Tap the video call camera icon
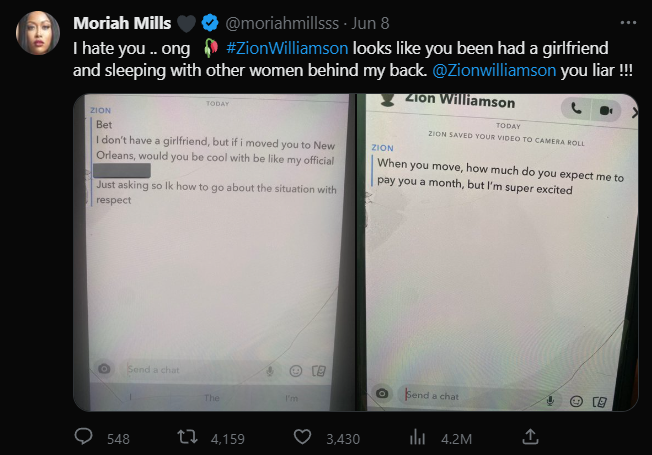Image resolution: width=652 pixels, height=455 pixels. coord(605,109)
